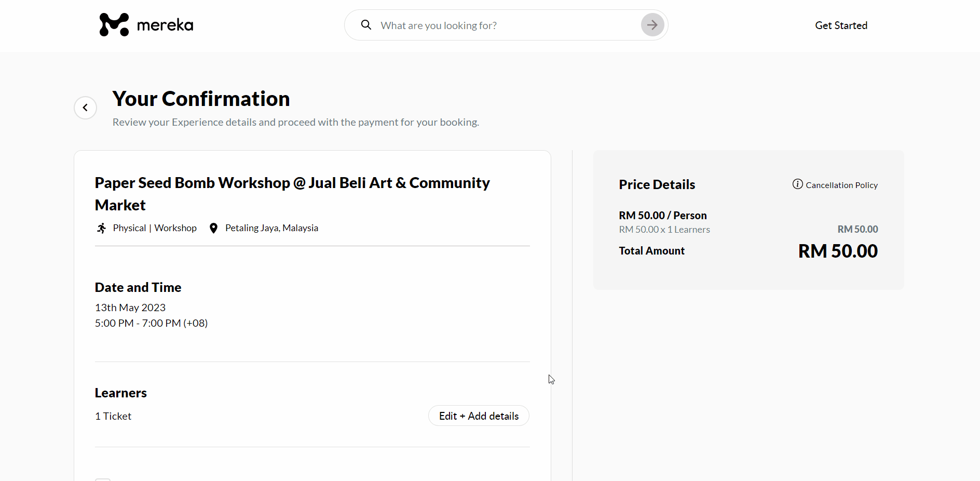Go back using the chevron button

tap(85, 108)
